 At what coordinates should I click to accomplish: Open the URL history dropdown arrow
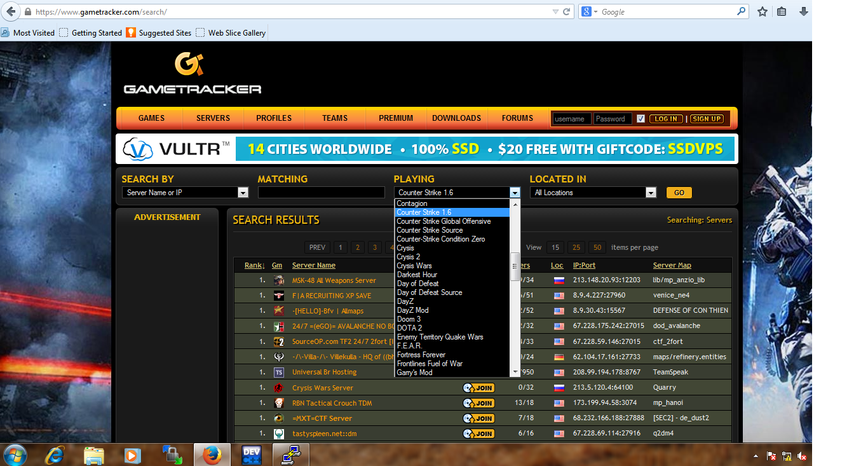[x=555, y=11]
